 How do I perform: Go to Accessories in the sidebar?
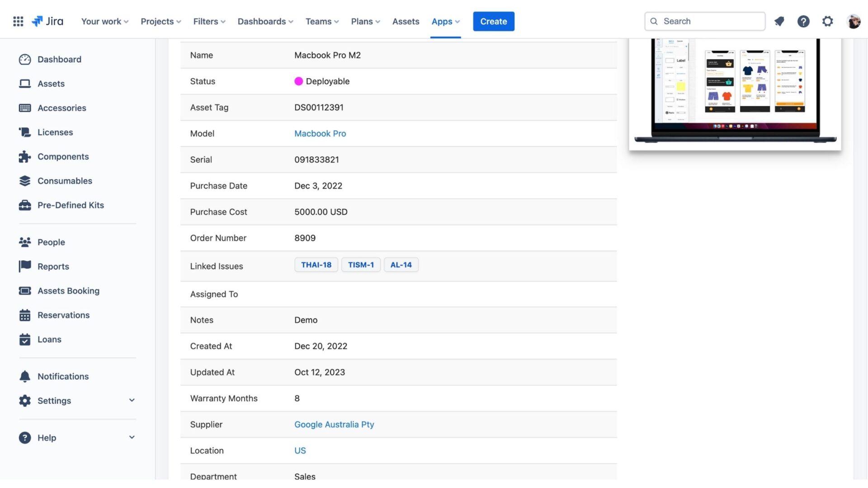(62, 108)
